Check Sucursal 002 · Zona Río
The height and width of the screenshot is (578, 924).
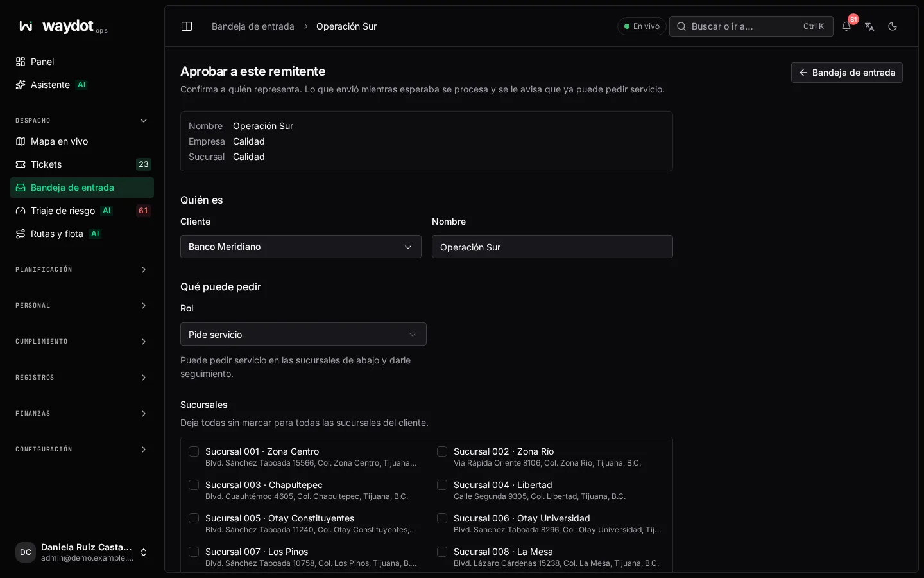pyautogui.click(x=442, y=451)
